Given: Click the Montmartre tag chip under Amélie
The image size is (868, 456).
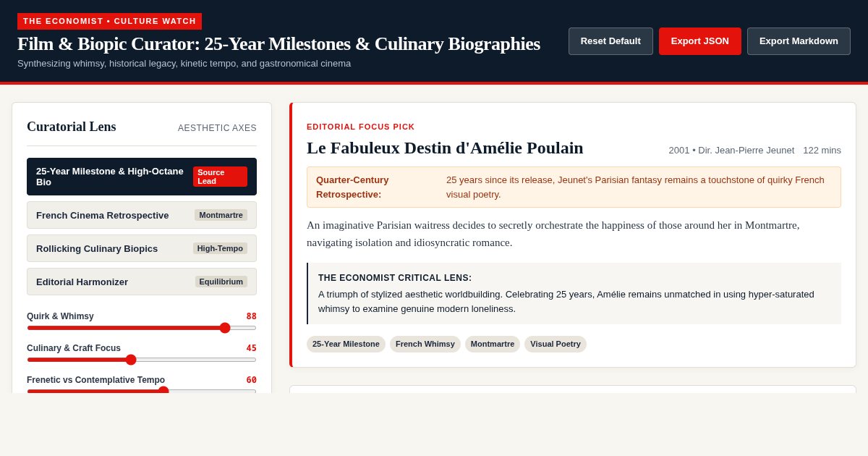Looking at the screenshot, I should click(493, 344).
